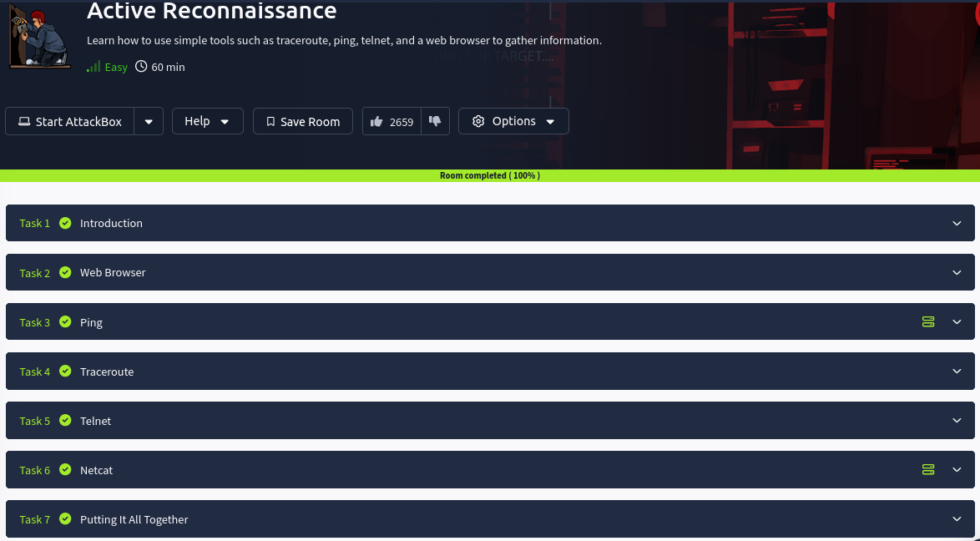Click the completion checkmark on Task 7

click(65, 518)
